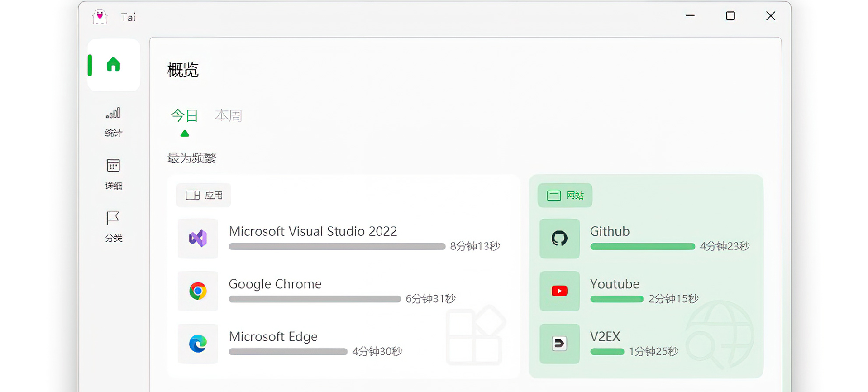Click the Github green usage bar
This screenshot has width=868, height=392.
[x=643, y=247]
